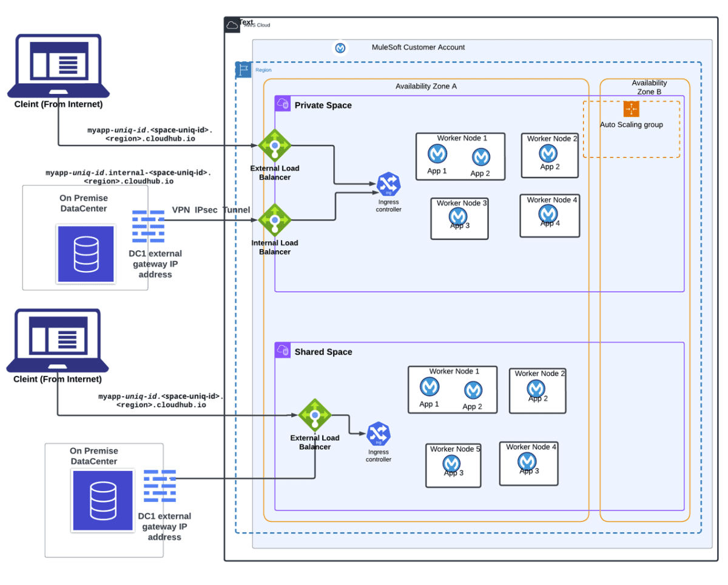
Task: Select "External Load Balancer" label in Private Space
Action: [275, 173]
